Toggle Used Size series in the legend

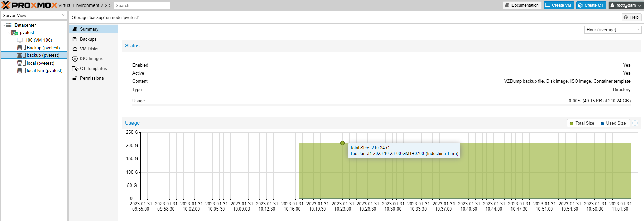pyautogui.click(x=613, y=123)
